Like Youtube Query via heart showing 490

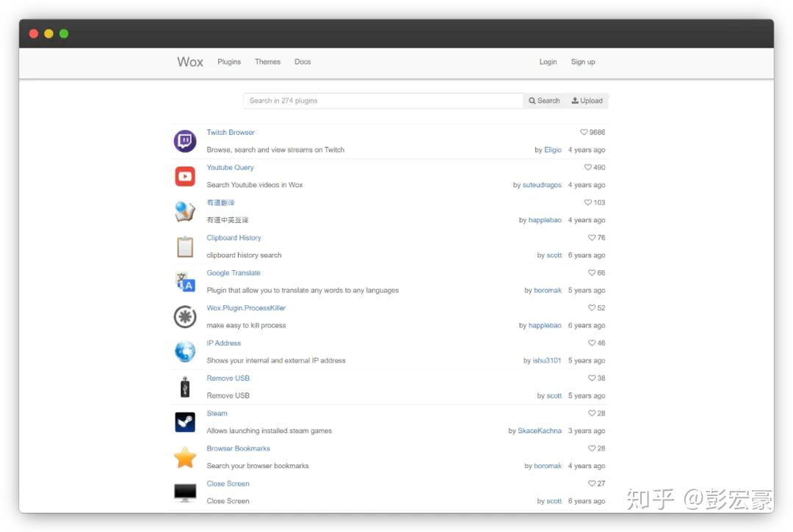[x=587, y=167]
